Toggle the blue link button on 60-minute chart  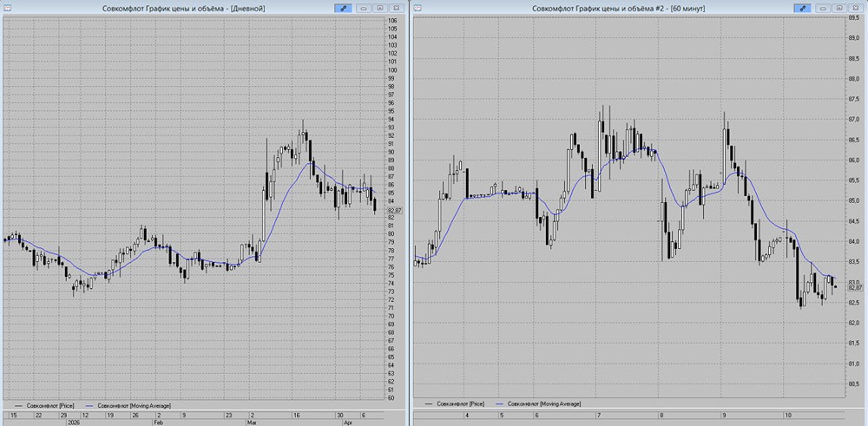pos(801,9)
